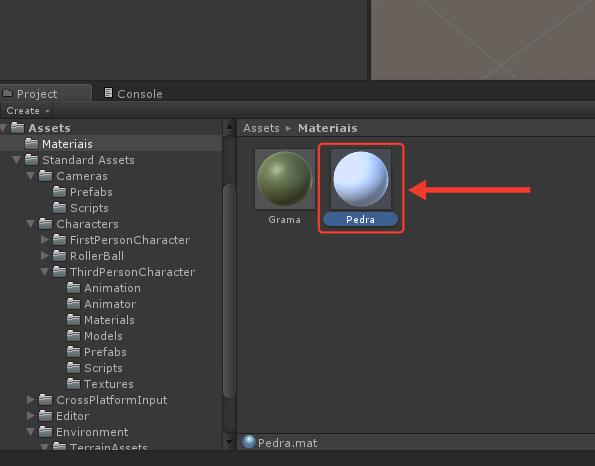Click Assets in the breadcrumb path
595x466 pixels.
point(261,128)
